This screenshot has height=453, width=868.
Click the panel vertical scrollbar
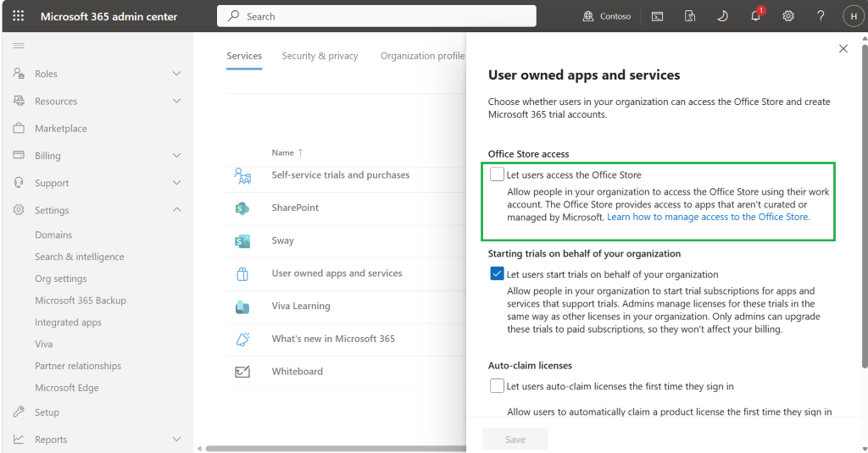coord(865,205)
